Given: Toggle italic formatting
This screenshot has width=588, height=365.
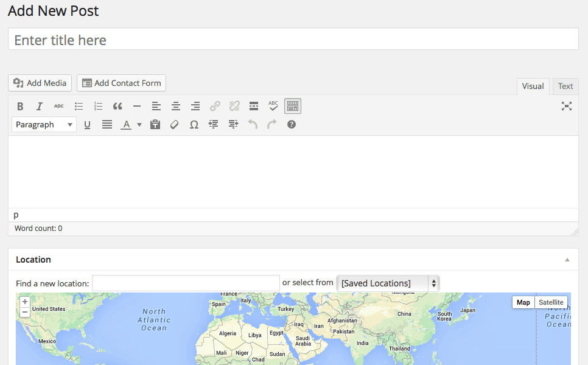Looking at the screenshot, I should (40, 106).
